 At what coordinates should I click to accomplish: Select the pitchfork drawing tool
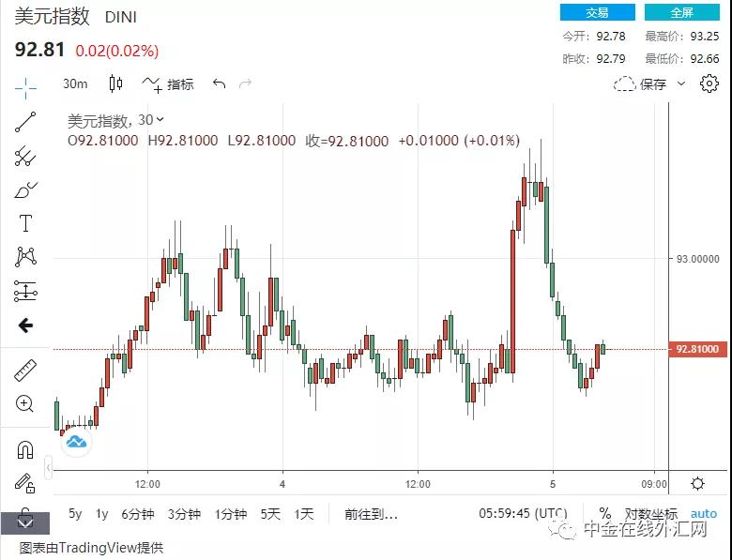tap(25, 156)
